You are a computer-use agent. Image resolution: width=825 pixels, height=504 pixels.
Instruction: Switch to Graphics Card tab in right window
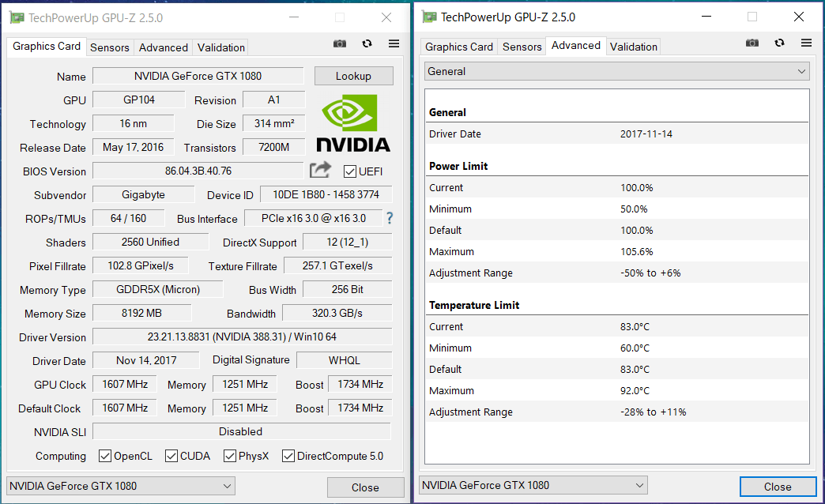[459, 47]
